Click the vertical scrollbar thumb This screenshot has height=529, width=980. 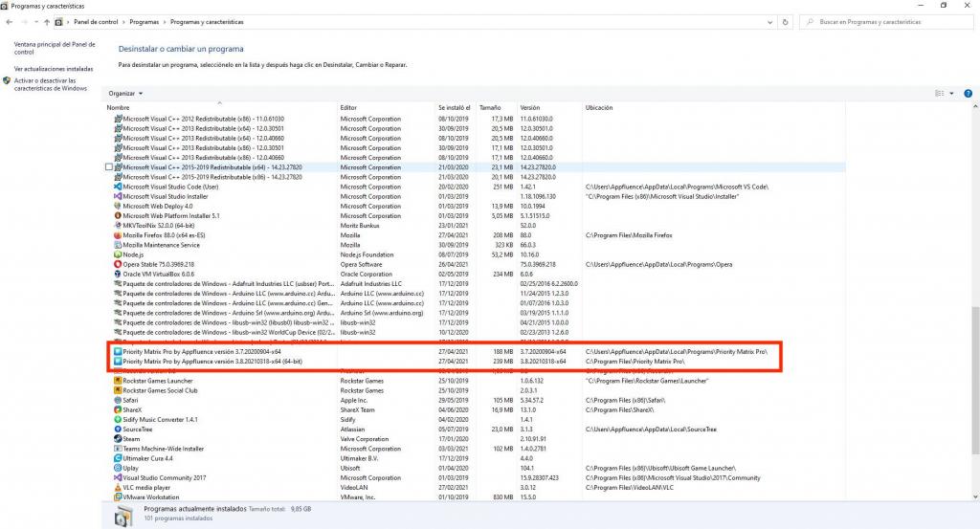(x=975, y=381)
